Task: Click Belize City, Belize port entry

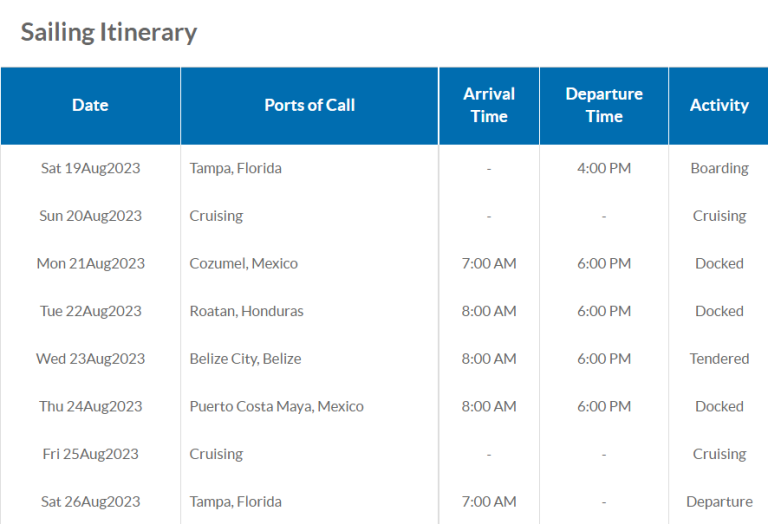Action: click(x=245, y=359)
